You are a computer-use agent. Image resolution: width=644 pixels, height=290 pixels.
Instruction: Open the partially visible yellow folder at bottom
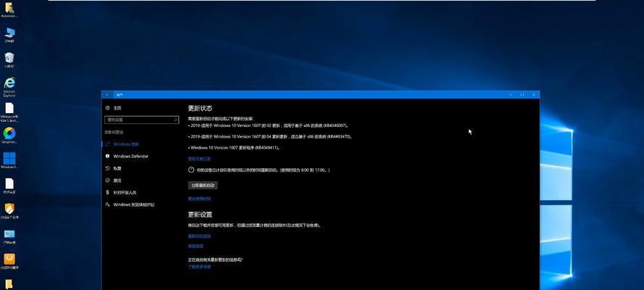[9, 285]
